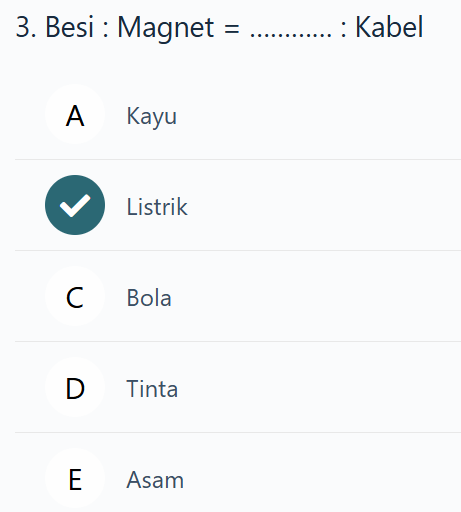Pick the D letter circle
This screenshot has width=461, height=512.
click(75, 387)
